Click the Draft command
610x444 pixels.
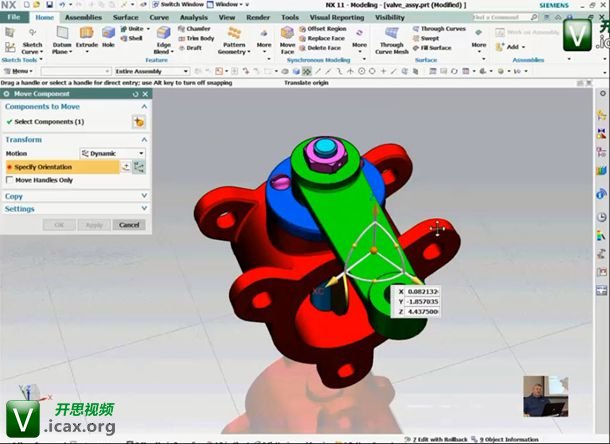coord(190,48)
